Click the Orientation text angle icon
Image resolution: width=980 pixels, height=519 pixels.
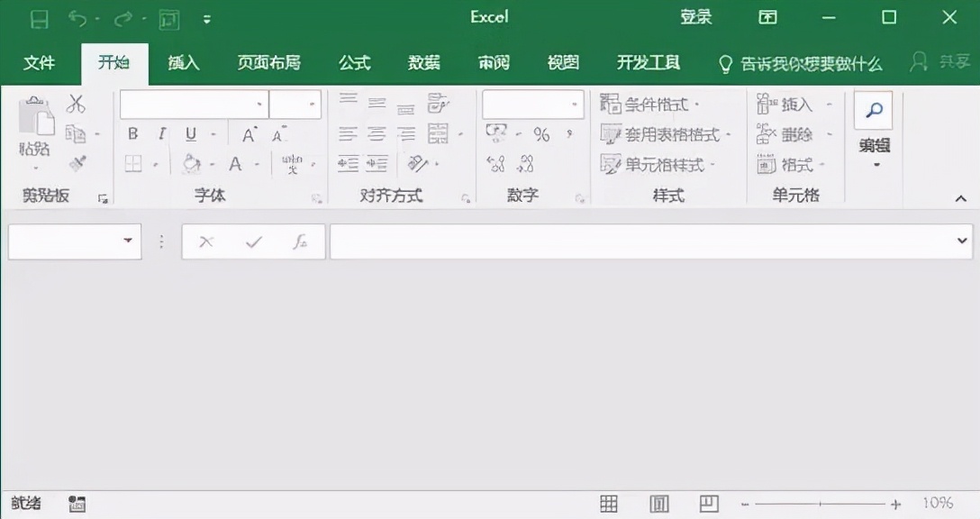tap(417, 164)
